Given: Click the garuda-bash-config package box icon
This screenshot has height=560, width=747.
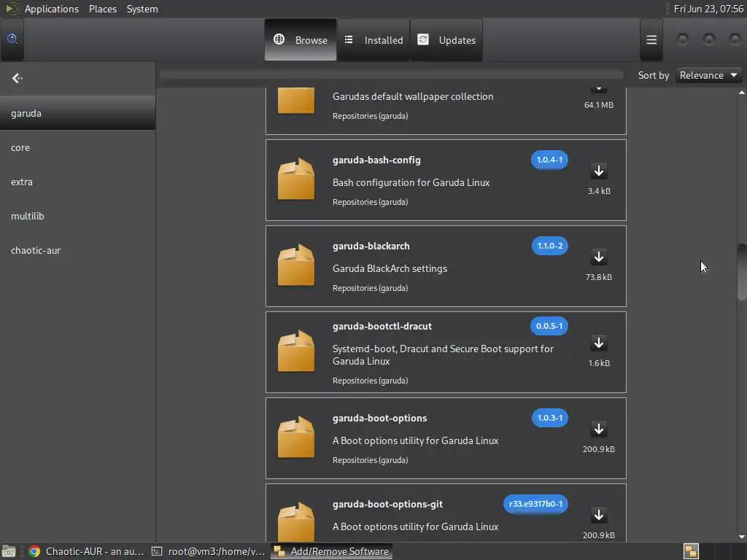Looking at the screenshot, I should pyautogui.click(x=296, y=179).
